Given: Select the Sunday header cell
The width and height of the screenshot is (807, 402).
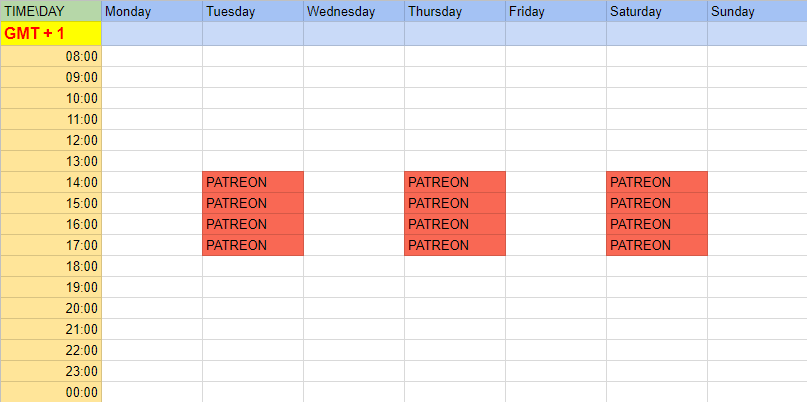Looking at the screenshot, I should (x=757, y=11).
